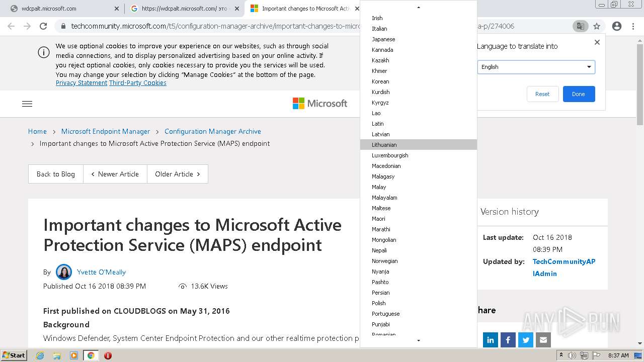Go to the Older Article

click(177, 174)
